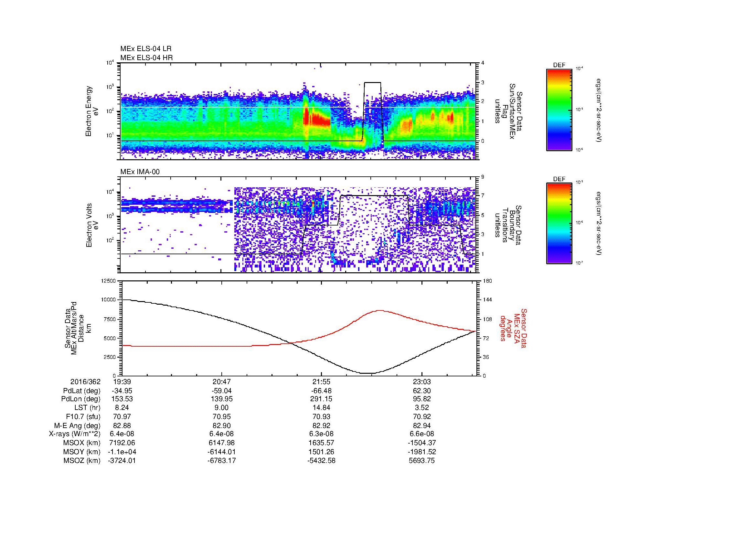Click the 'MSOZ (km)' row label
This screenshot has height=534, width=756.
pos(82,461)
